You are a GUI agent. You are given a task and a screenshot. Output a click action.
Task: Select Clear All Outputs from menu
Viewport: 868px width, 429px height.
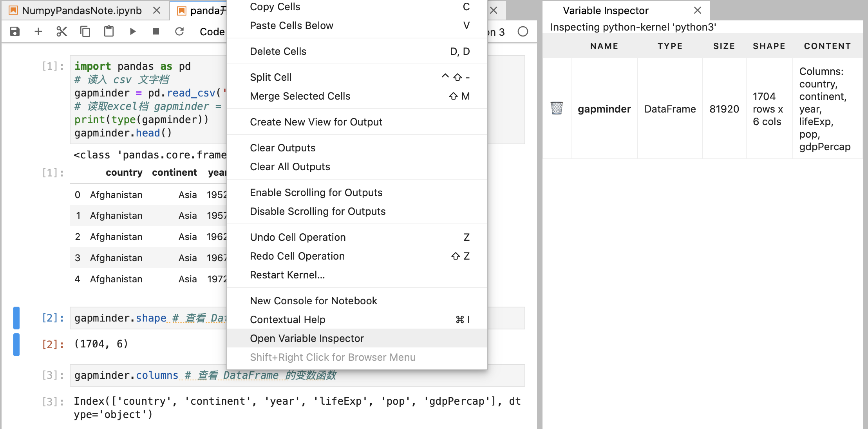[290, 167]
